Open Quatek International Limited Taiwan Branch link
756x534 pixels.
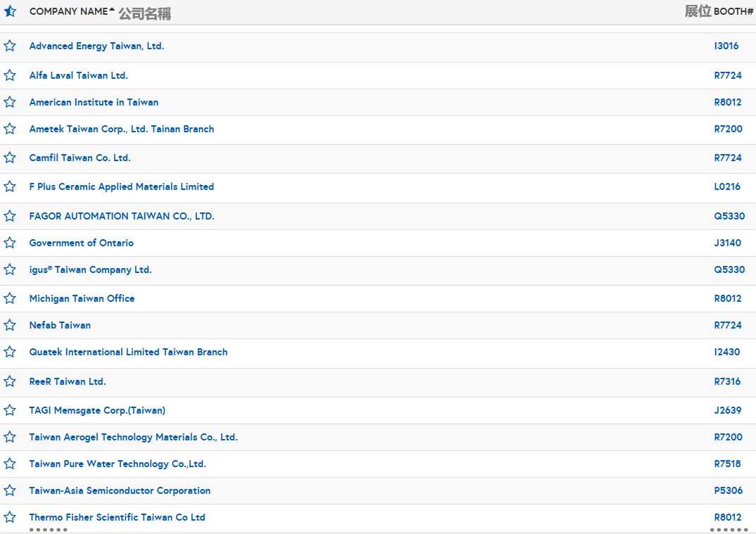click(128, 352)
